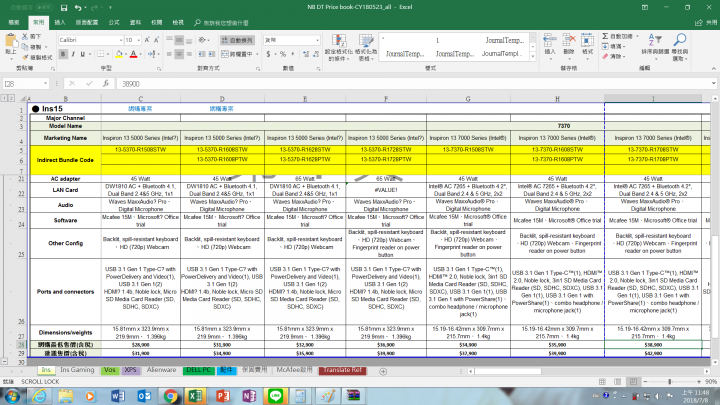Toggle Underline formatting
720x405 pixels.
tap(83, 54)
